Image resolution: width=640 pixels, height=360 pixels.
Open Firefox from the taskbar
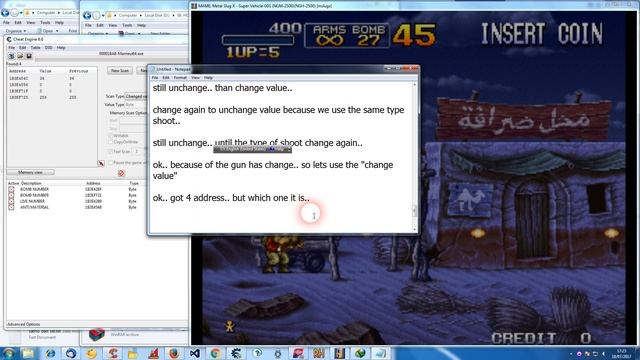pyautogui.click(x=174, y=353)
